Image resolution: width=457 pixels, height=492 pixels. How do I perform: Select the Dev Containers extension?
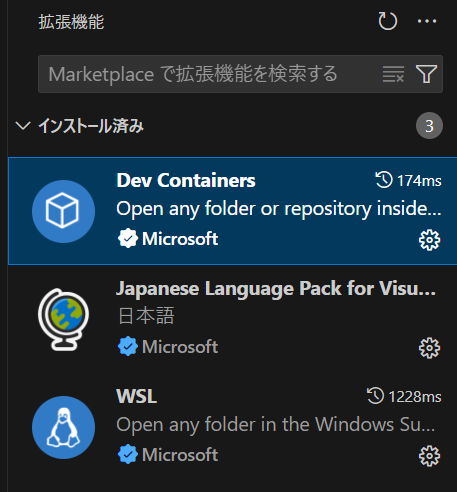[233, 211]
